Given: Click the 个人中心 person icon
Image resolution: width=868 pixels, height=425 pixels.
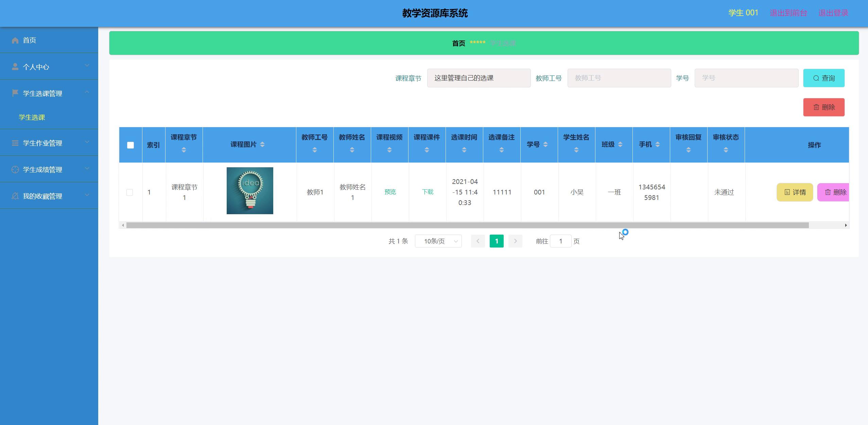Looking at the screenshot, I should tap(15, 67).
